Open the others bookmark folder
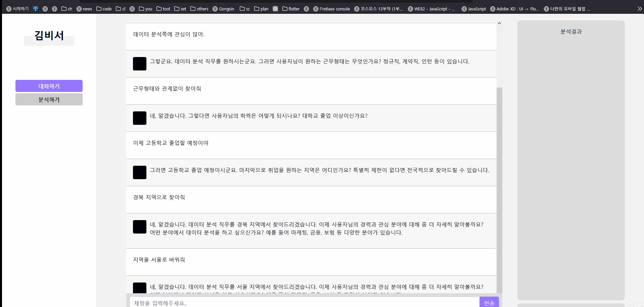Screen dimensions: 644x307 coord(199,9)
